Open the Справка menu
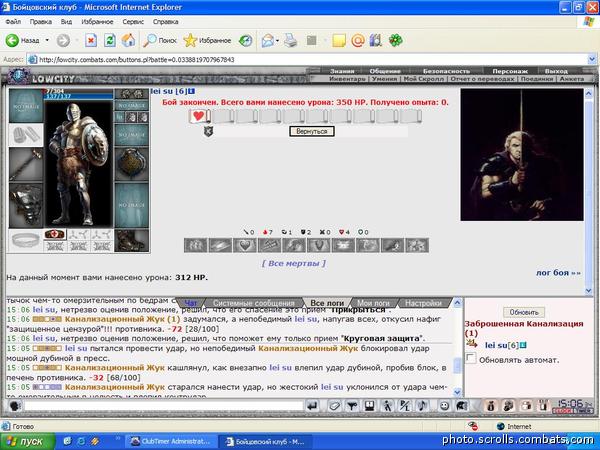This screenshot has height=450, width=600. point(165,22)
